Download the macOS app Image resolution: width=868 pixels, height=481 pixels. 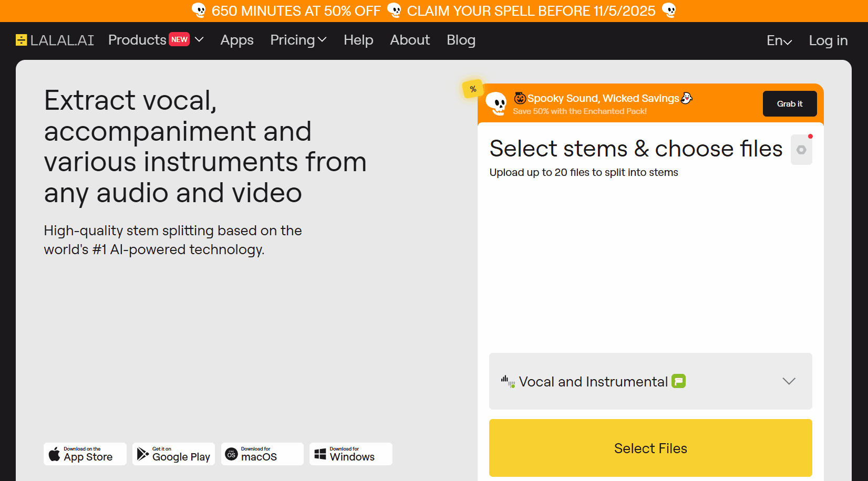pos(262,454)
